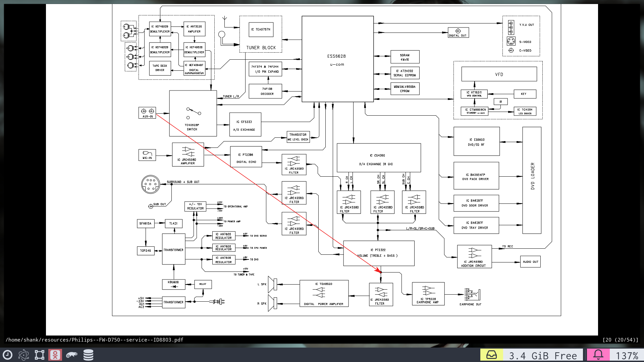Click the IC JRC4558D AMPLIFIER block
This screenshot has width=644, height=362.
point(188,155)
